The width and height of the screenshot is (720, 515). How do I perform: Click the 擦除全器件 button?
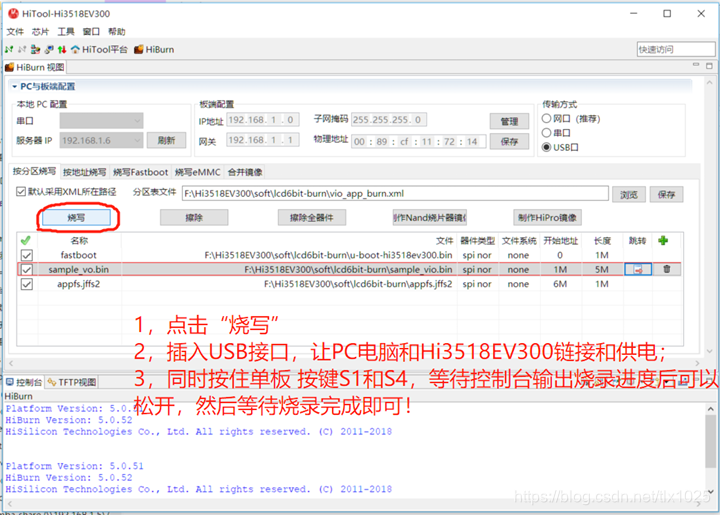[x=311, y=218]
